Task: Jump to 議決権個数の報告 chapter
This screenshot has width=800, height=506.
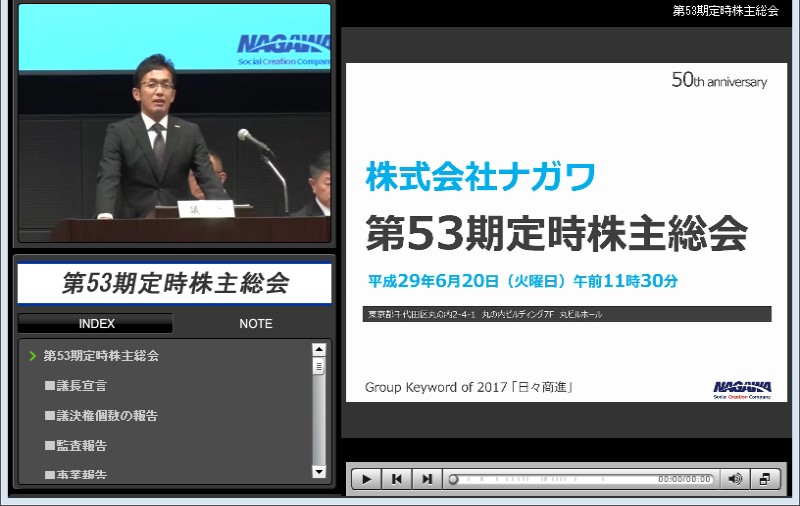Action: [x=101, y=416]
